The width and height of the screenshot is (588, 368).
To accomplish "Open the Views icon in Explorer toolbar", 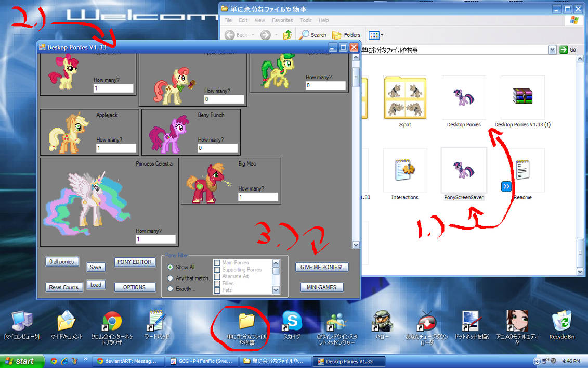I will point(374,35).
